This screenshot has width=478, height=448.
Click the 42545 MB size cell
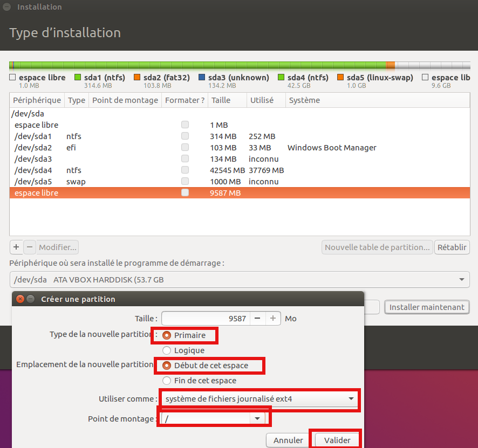227,170
